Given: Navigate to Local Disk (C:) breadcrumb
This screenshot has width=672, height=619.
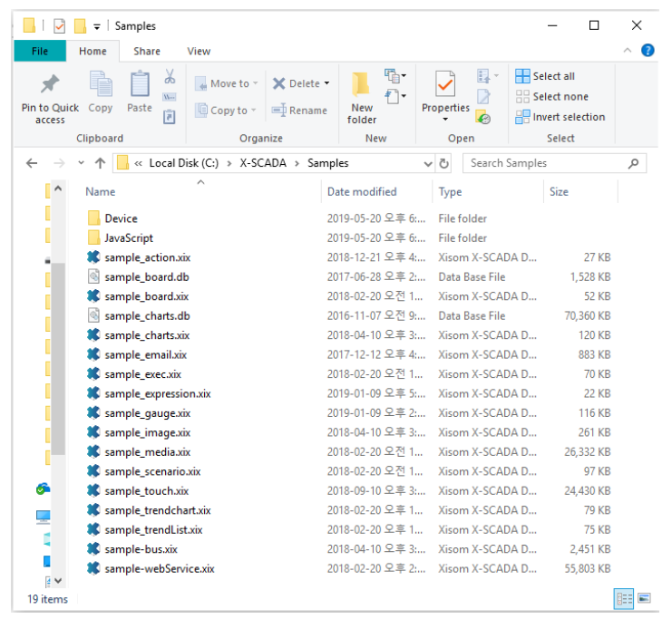Looking at the screenshot, I should [184, 163].
